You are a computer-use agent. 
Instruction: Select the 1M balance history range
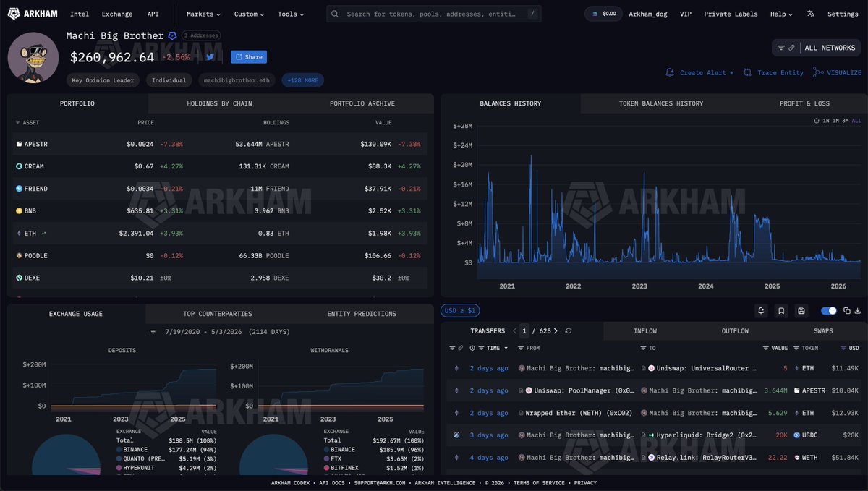click(835, 121)
